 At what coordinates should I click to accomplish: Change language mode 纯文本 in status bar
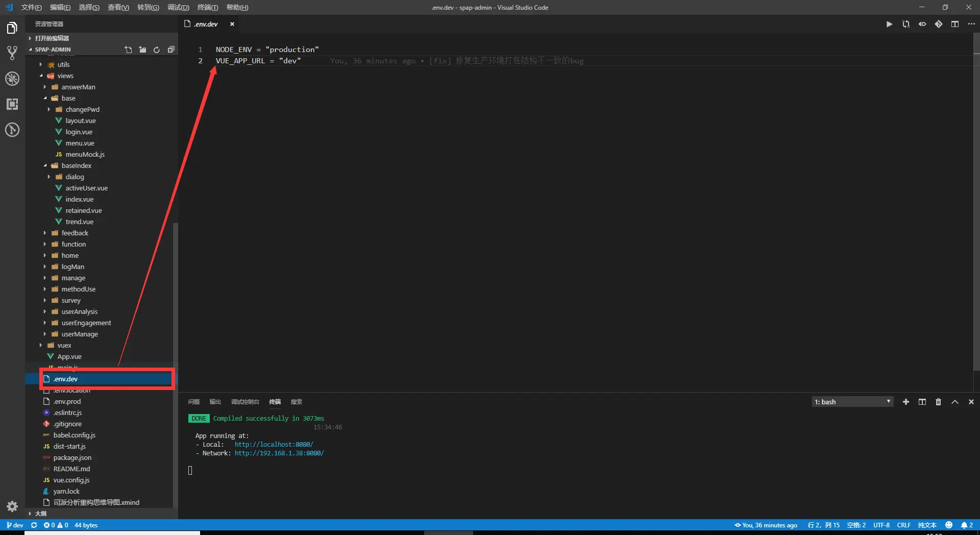927,525
